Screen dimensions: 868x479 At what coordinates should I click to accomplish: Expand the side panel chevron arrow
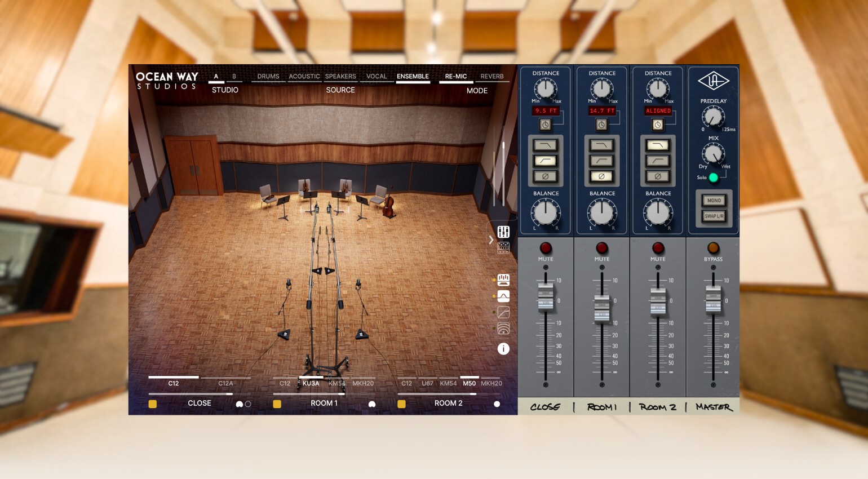coord(491,240)
